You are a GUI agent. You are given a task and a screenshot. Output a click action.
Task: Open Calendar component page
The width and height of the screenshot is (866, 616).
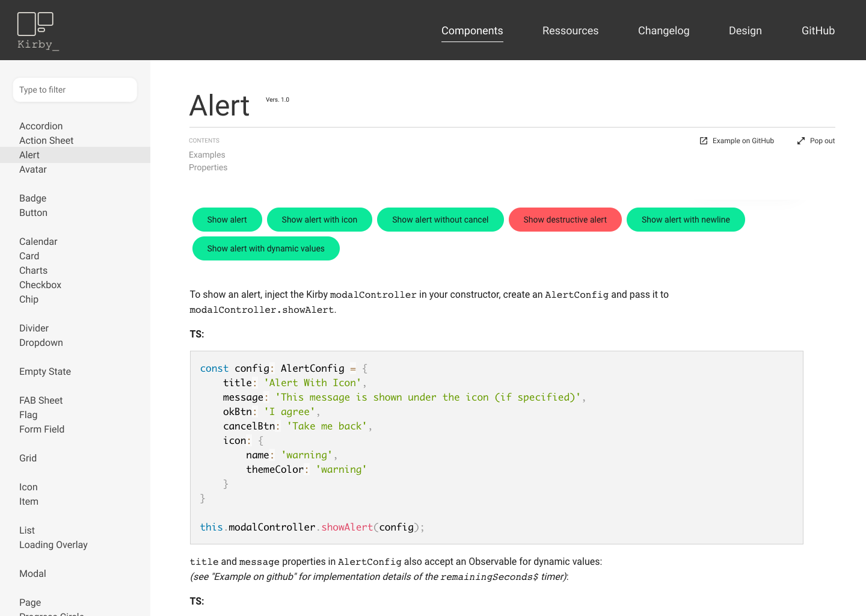pyautogui.click(x=38, y=241)
